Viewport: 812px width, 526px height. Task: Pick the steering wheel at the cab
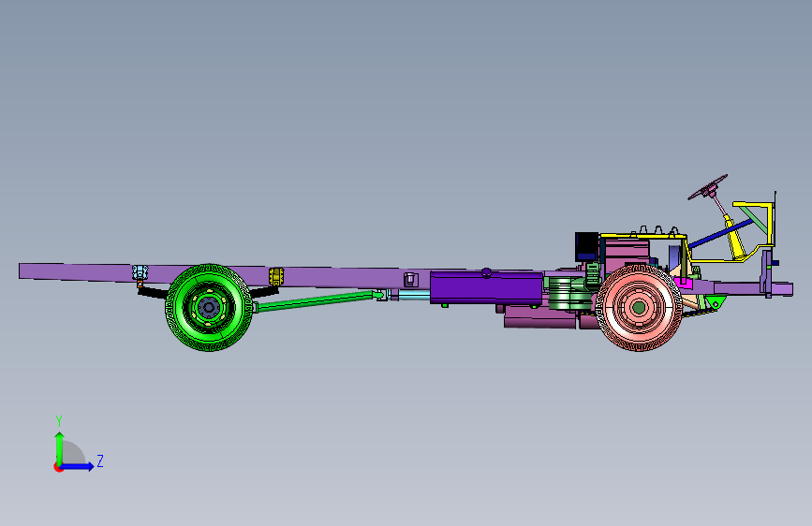(x=708, y=187)
